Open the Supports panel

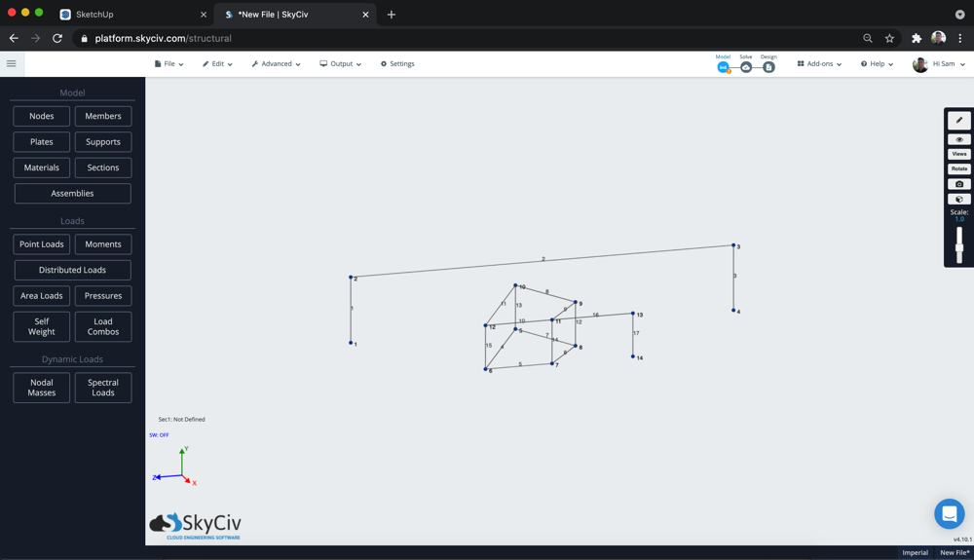103,141
